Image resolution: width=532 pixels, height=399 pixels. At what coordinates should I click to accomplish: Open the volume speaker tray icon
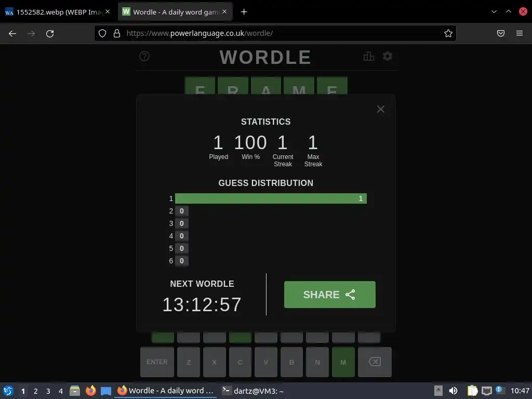[453, 391]
